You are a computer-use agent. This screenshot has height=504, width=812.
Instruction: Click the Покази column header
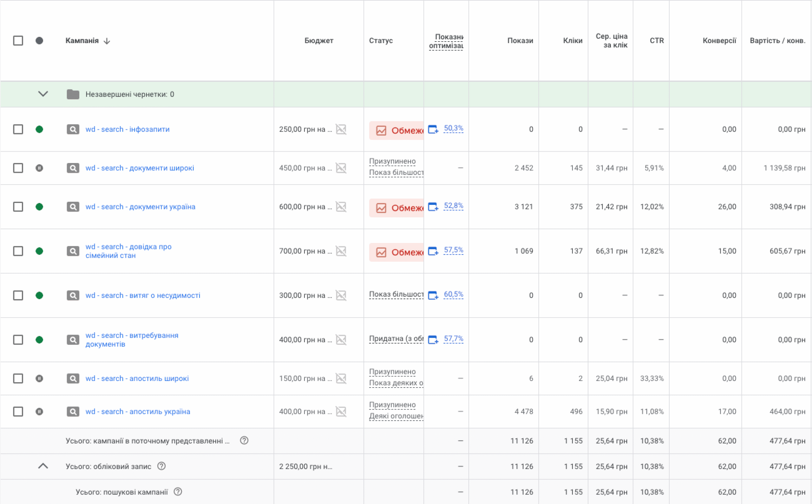[520, 41]
